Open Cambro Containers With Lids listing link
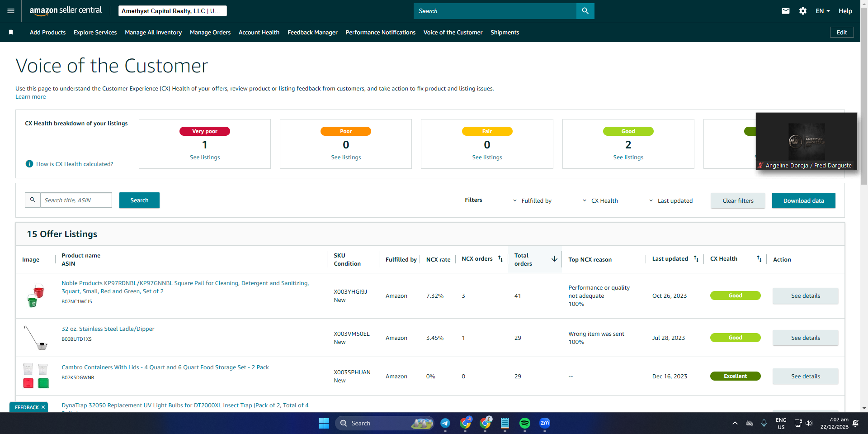The height and width of the screenshot is (434, 868). click(x=165, y=367)
